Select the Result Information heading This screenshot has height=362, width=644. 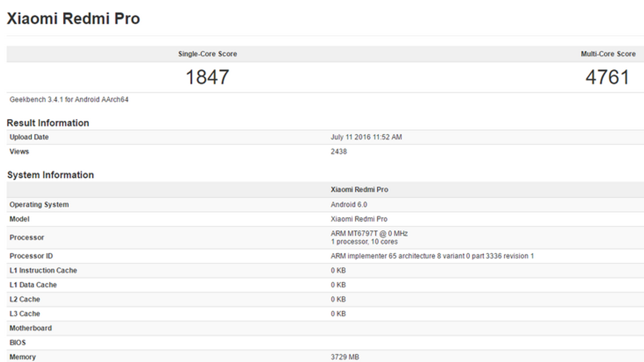tap(48, 123)
